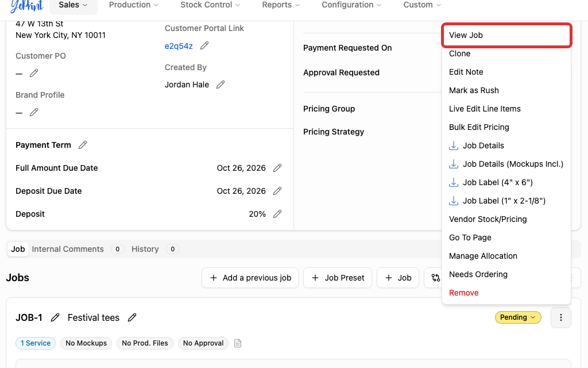Open Vendor Stock/Pricing menu item
The width and height of the screenshot is (588, 368).
[506, 219]
